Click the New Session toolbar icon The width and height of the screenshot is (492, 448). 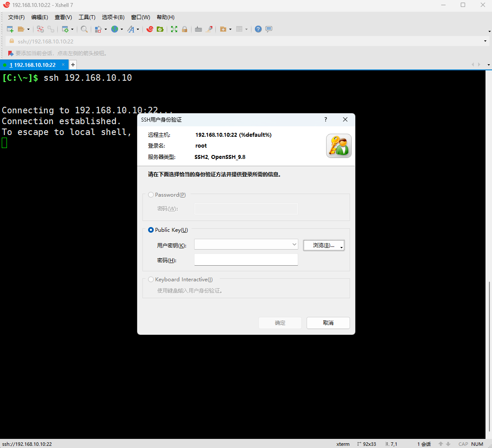pos(10,29)
